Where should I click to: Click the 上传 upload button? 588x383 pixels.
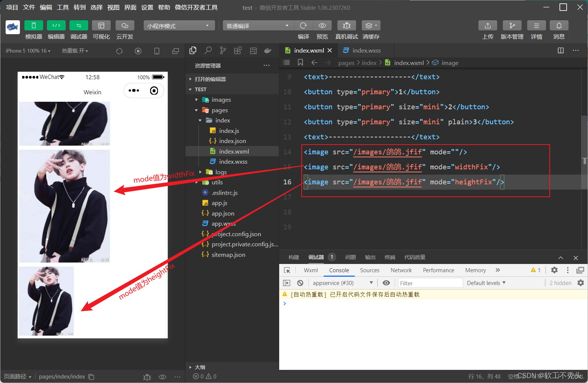pos(488,26)
